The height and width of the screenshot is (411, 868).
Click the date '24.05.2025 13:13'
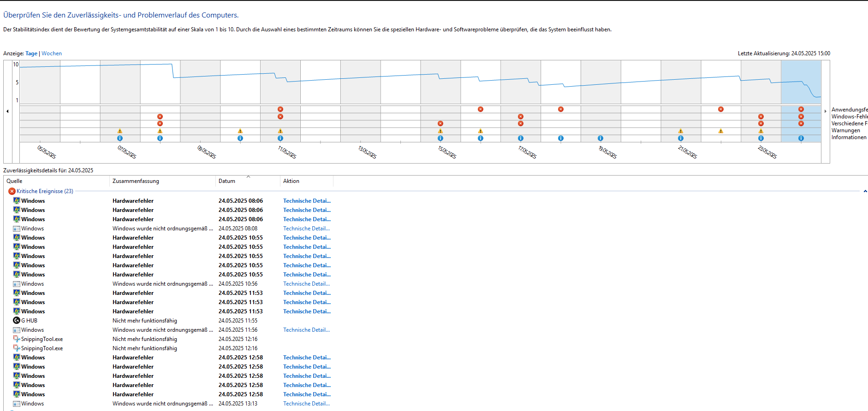coord(238,404)
